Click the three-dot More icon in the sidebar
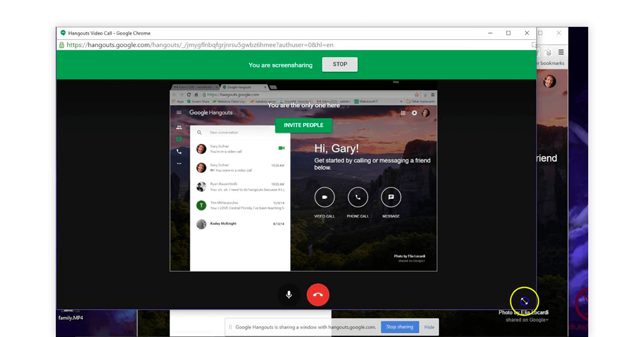This screenshot has height=337, width=644. 179,164
